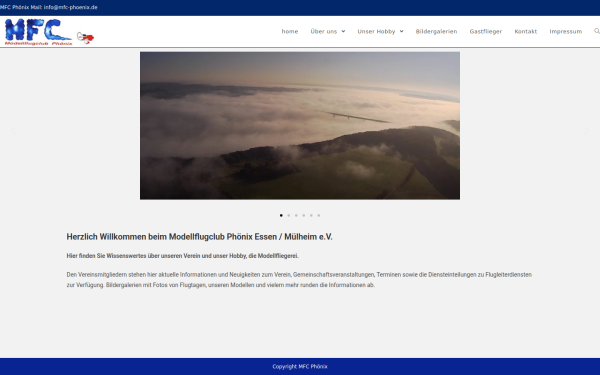Open the Impressum page

566,31
